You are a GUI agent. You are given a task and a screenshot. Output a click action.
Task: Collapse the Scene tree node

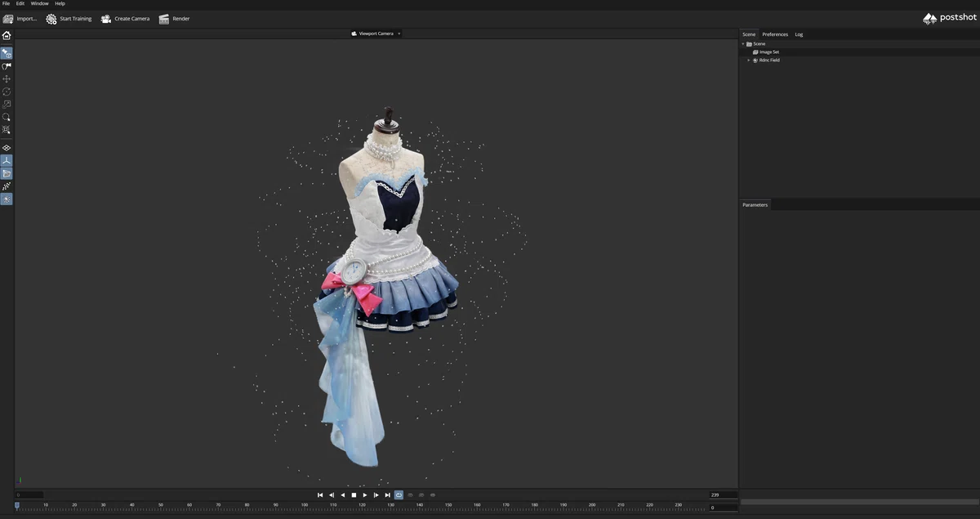pos(743,43)
